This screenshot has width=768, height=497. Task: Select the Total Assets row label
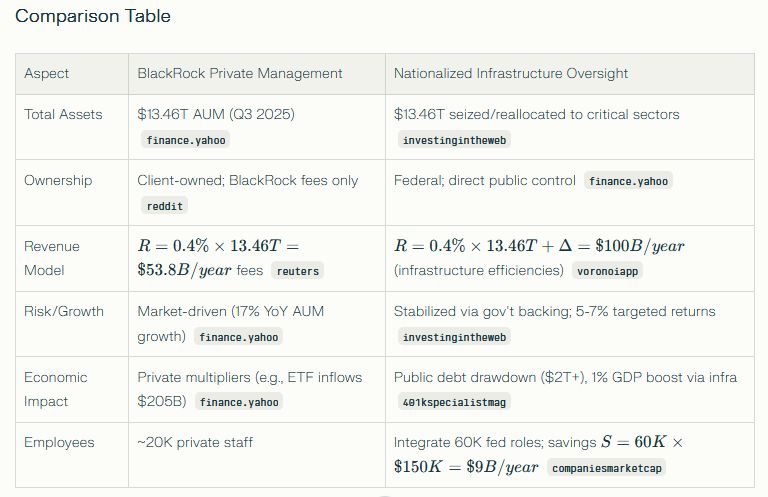[x=63, y=114]
